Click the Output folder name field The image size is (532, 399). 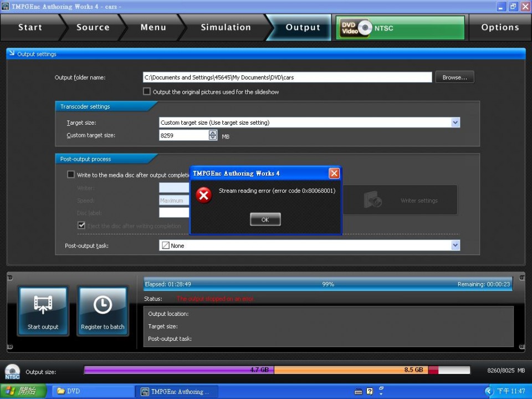point(287,78)
